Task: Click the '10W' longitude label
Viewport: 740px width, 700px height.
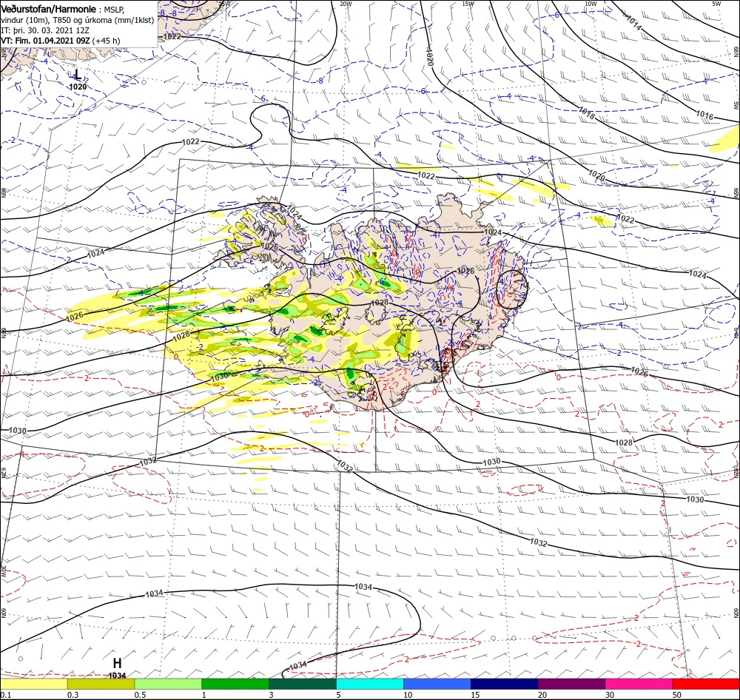Action: point(591,4)
